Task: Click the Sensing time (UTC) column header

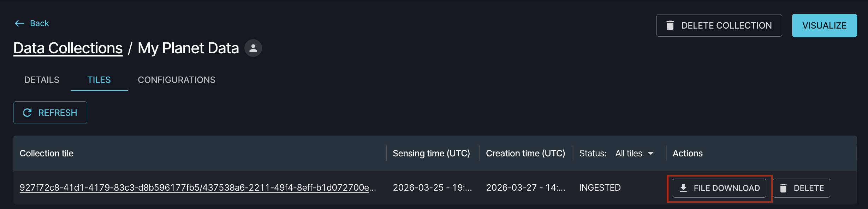Action: (x=431, y=153)
